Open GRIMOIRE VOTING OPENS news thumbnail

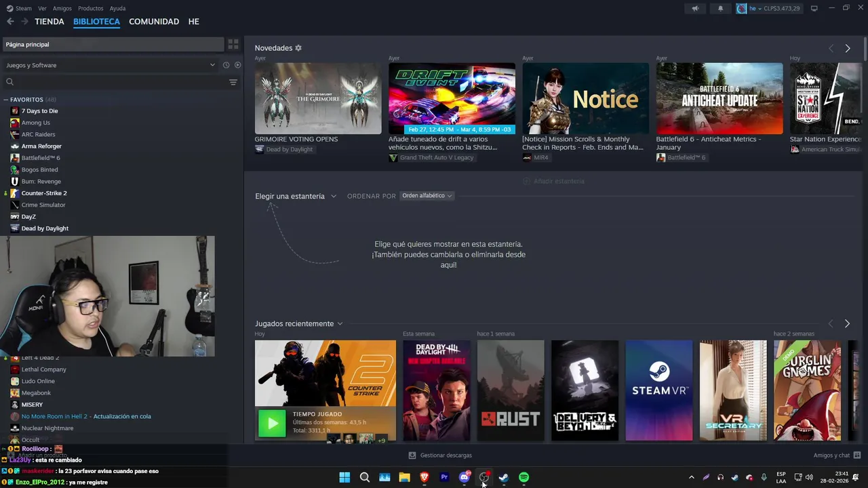[x=318, y=98]
